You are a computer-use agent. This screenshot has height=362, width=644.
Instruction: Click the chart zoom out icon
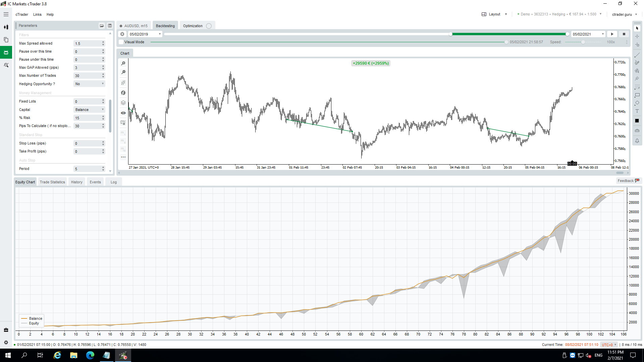123,72
